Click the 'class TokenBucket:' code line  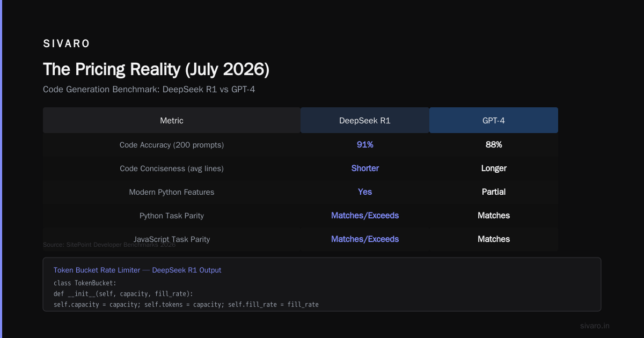coord(85,283)
